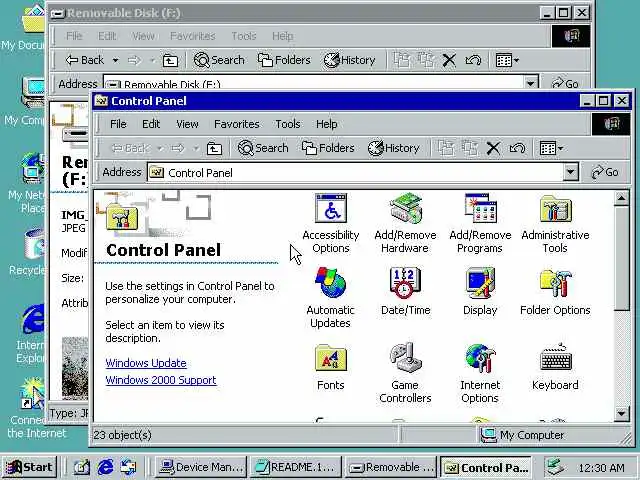Open the Start menu
The height and width of the screenshot is (480, 640).
tap(29, 467)
